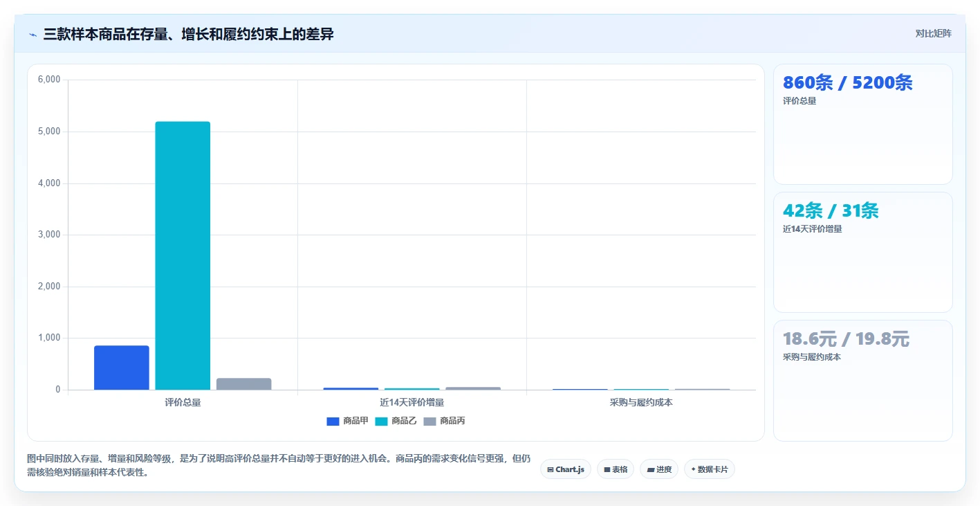Click the 5,000 y-axis tick label
Screen dimensions: 980x506
(x=49, y=132)
